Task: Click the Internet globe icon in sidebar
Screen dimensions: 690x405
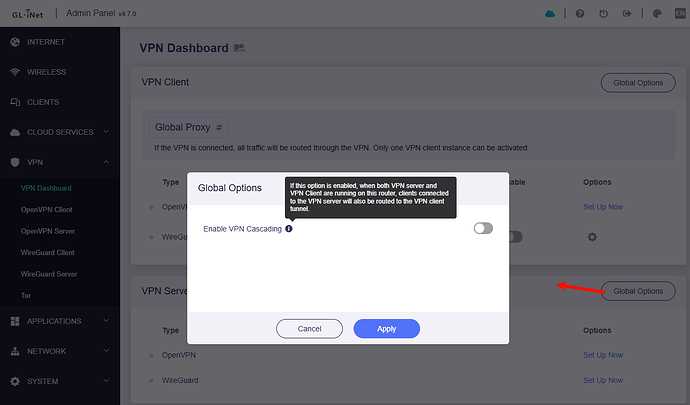Action: [x=15, y=42]
